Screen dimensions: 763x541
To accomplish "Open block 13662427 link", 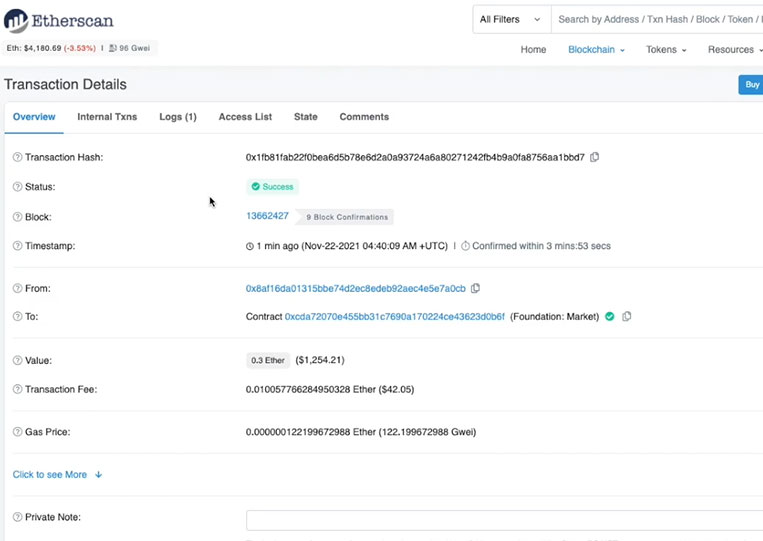I will pyautogui.click(x=267, y=216).
